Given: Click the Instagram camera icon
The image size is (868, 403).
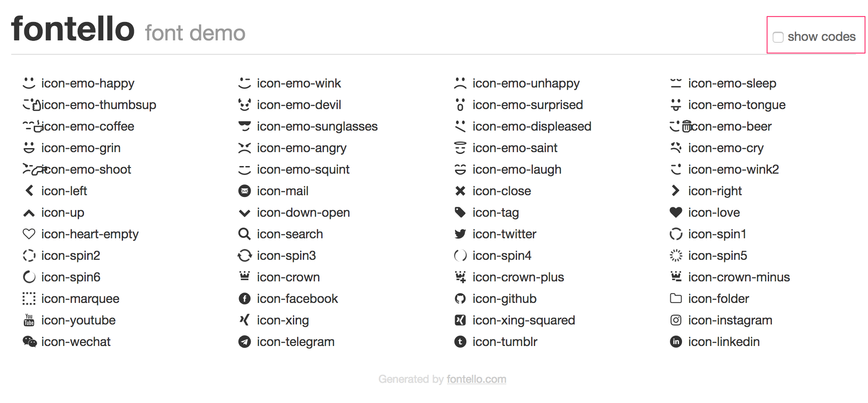Looking at the screenshot, I should pos(676,320).
